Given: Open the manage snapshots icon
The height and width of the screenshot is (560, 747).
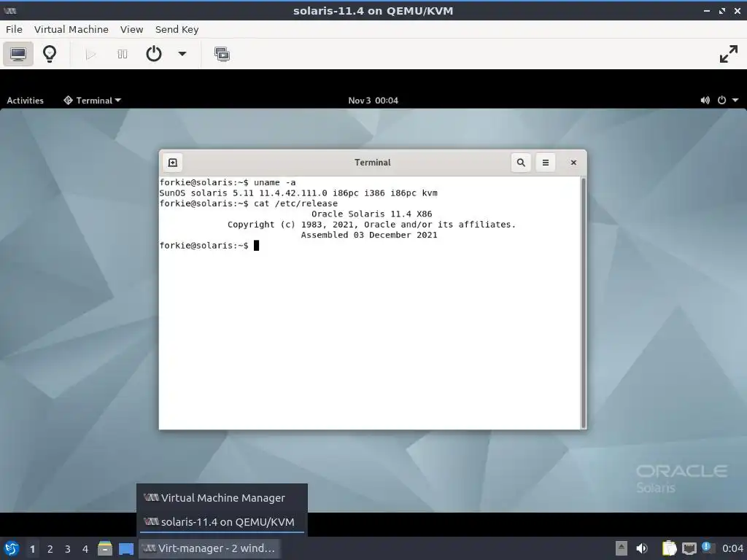Looking at the screenshot, I should click(x=222, y=54).
